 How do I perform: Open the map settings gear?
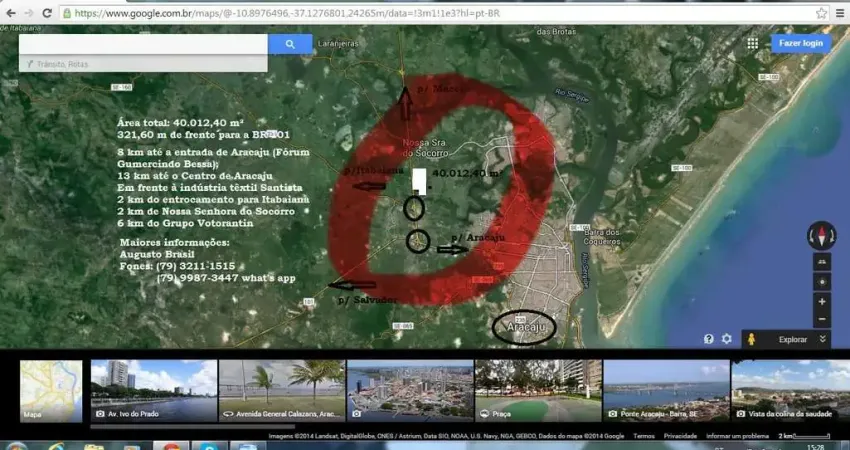pos(727,339)
